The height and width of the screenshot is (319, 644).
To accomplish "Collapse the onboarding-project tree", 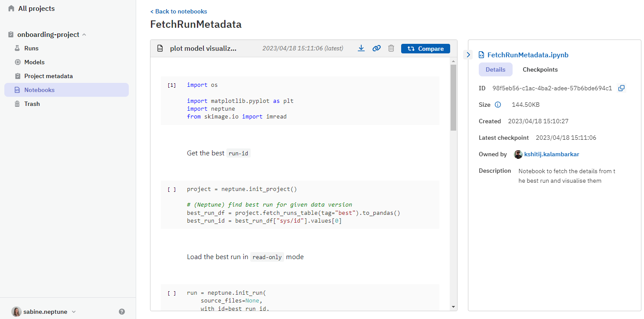I will (84, 35).
